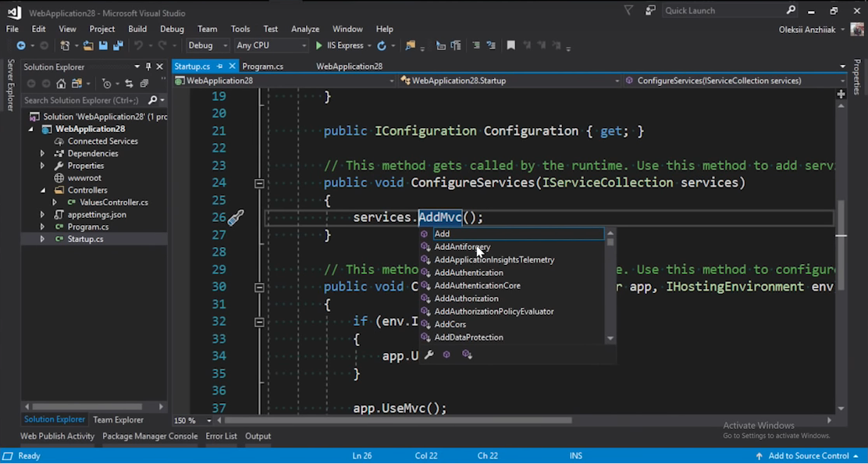
Task: Open the Properties side tab
Action: pyautogui.click(x=858, y=77)
